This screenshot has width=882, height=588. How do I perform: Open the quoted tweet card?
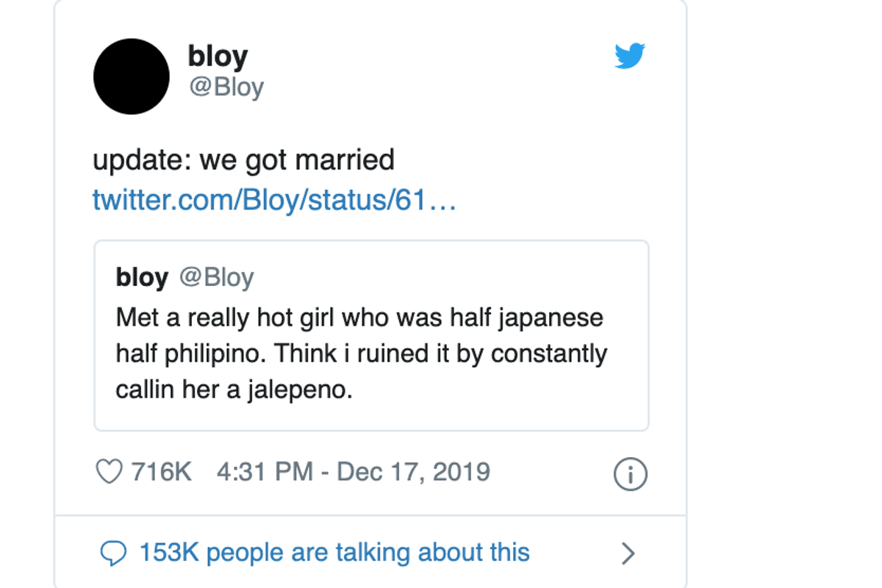pyautogui.click(x=370, y=334)
